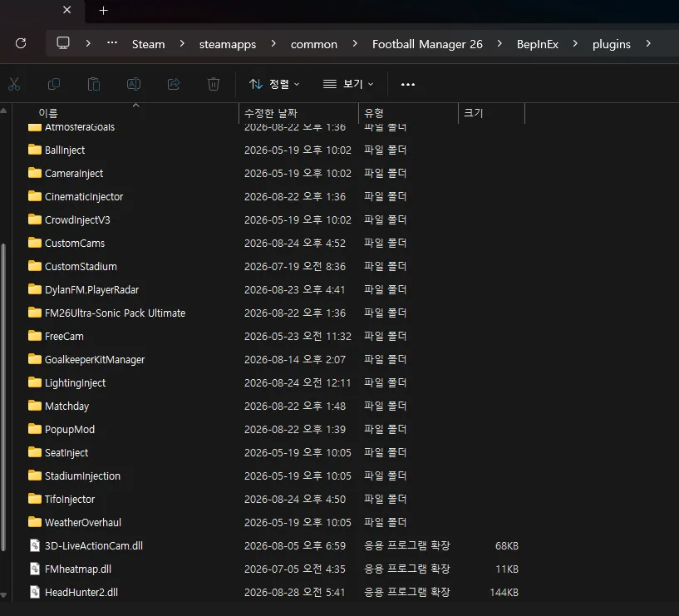679x616 pixels.
Task: Click date 2026-07-19 오전 8:36
Action: 295,266
